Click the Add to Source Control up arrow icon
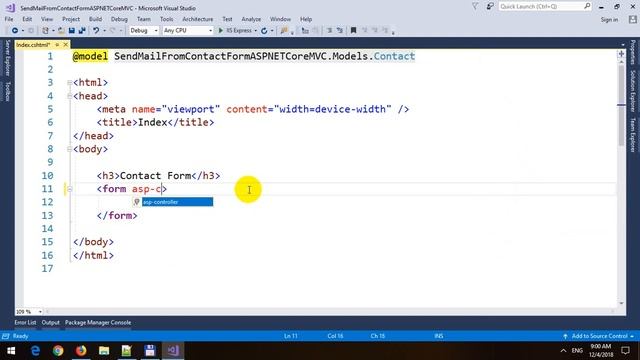 click(x=565, y=336)
